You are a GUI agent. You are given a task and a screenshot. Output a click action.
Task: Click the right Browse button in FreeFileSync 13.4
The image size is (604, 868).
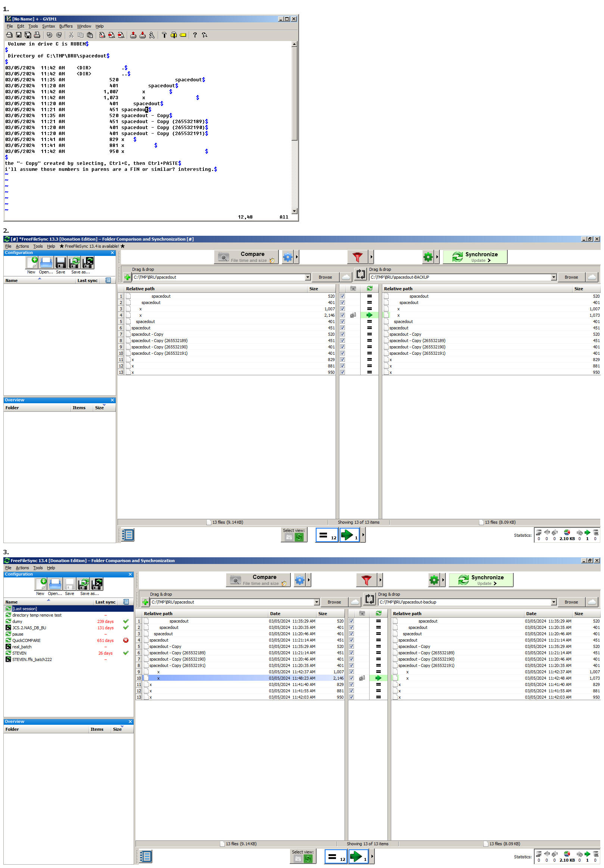pyautogui.click(x=572, y=602)
